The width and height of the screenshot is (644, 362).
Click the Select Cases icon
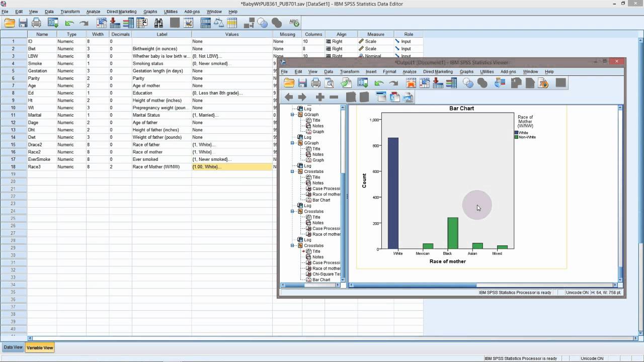(232, 23)
